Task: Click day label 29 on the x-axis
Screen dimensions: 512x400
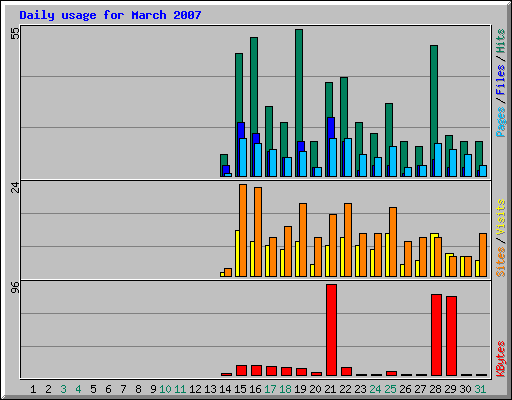Action: pyautogui.click(x=450, y=389)
